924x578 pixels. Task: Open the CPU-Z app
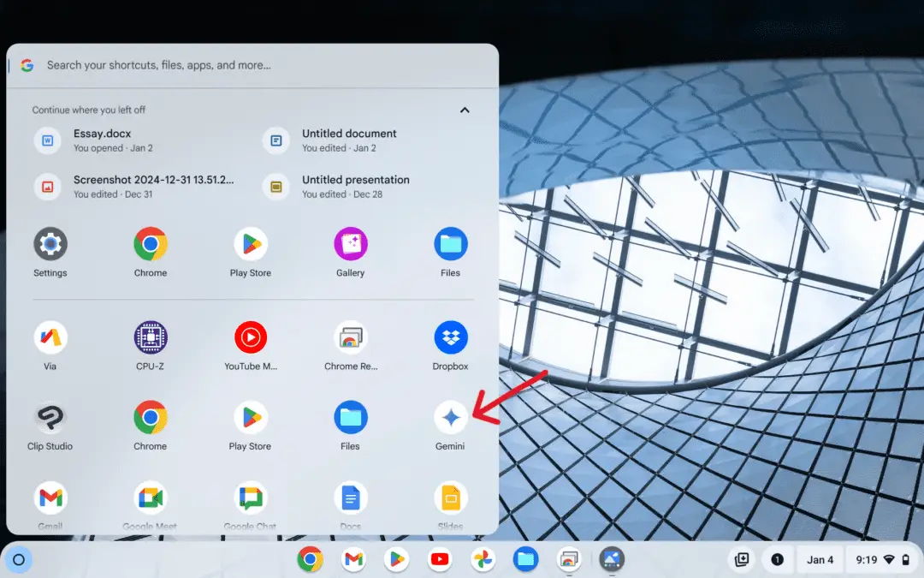coord(150,336)
